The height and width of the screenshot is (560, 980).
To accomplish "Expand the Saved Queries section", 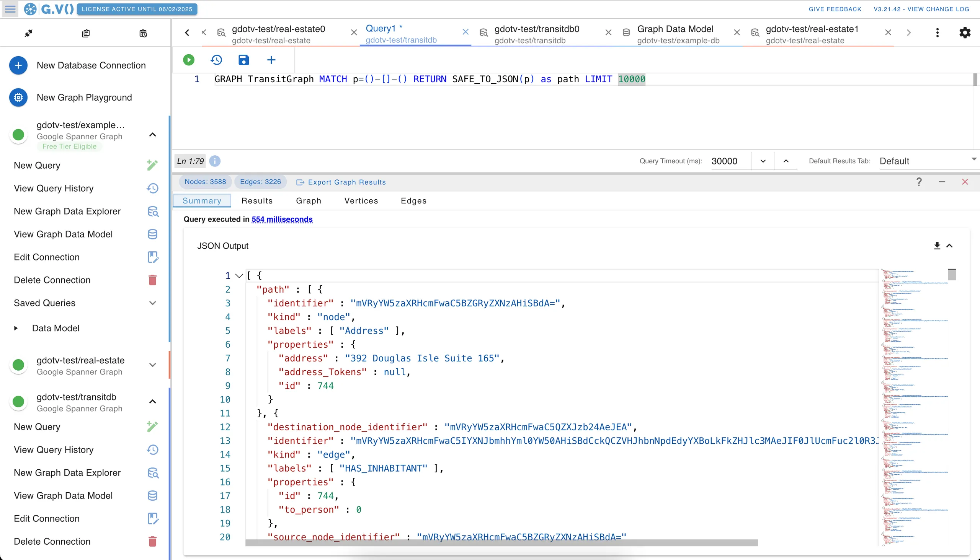I will [152, 303].
